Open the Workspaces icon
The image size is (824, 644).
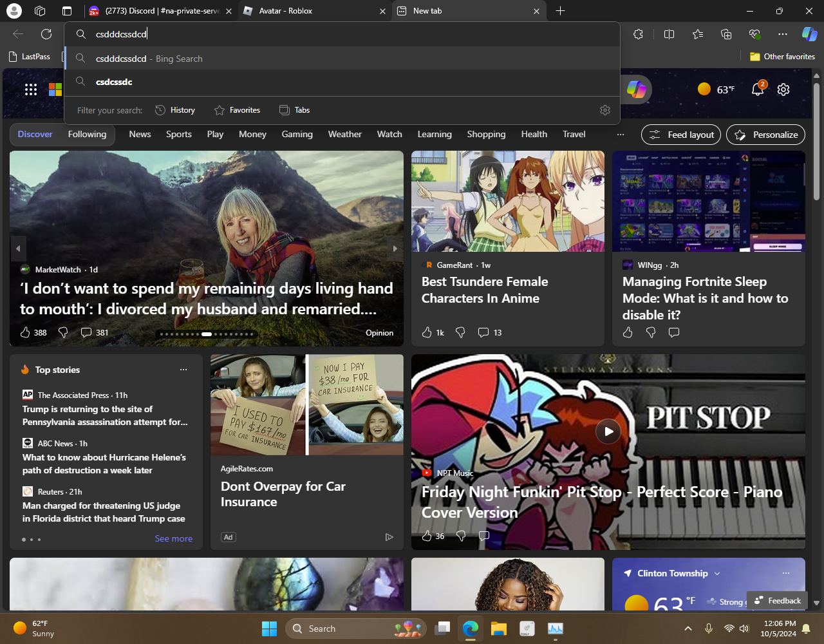pos(40,11)
